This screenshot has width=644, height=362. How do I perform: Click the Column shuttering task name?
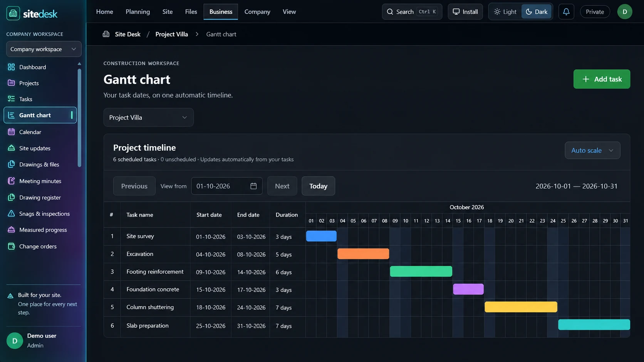[150, 307]
